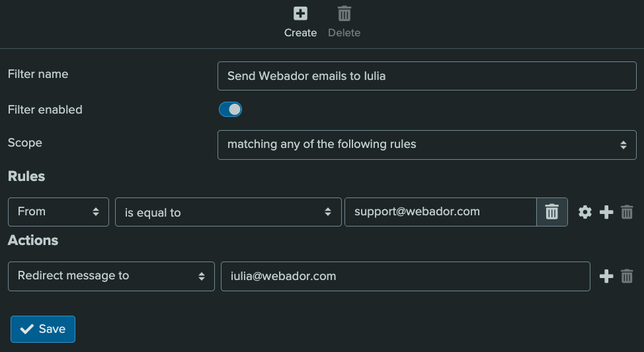Click the 'Filter name' label text
Screen dimensions: 644x352
(38, 74)
